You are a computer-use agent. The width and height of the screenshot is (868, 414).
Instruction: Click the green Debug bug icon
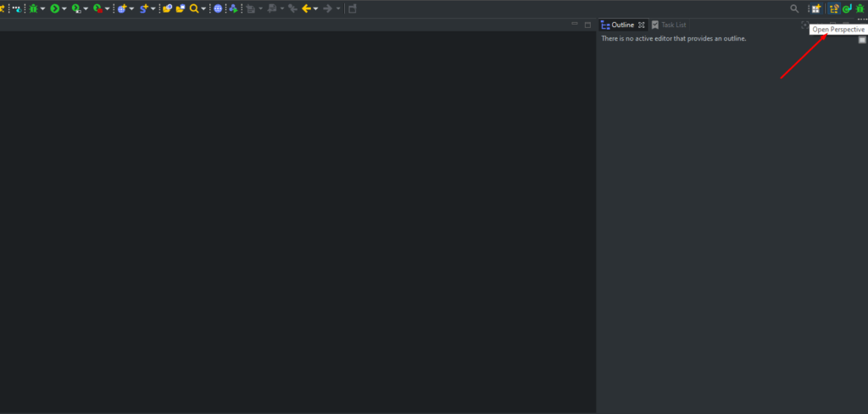point(32,8)
